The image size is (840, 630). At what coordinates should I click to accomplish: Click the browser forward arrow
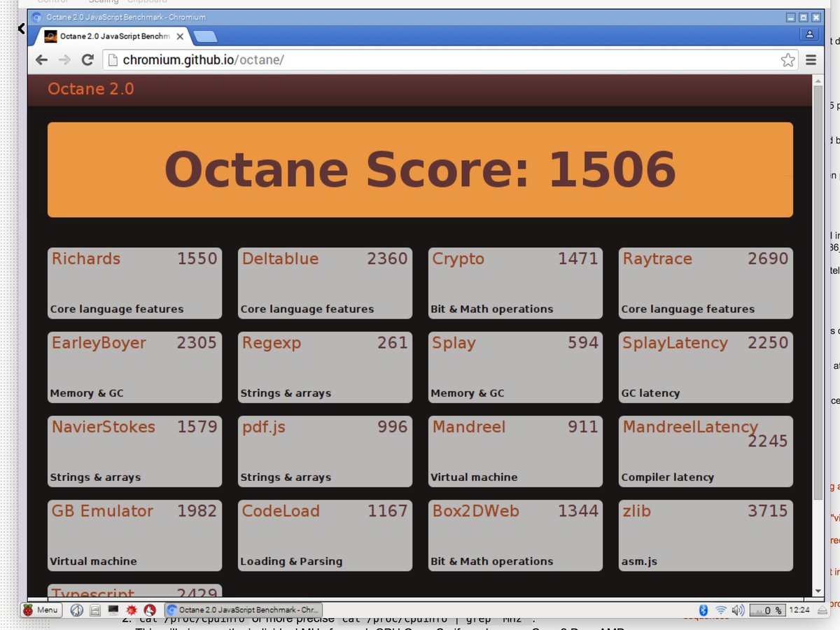click(x=64, y=60)
